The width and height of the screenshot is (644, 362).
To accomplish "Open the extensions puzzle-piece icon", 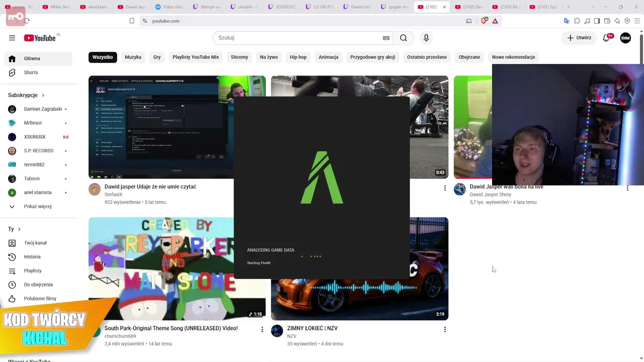I will pos(577,21).
